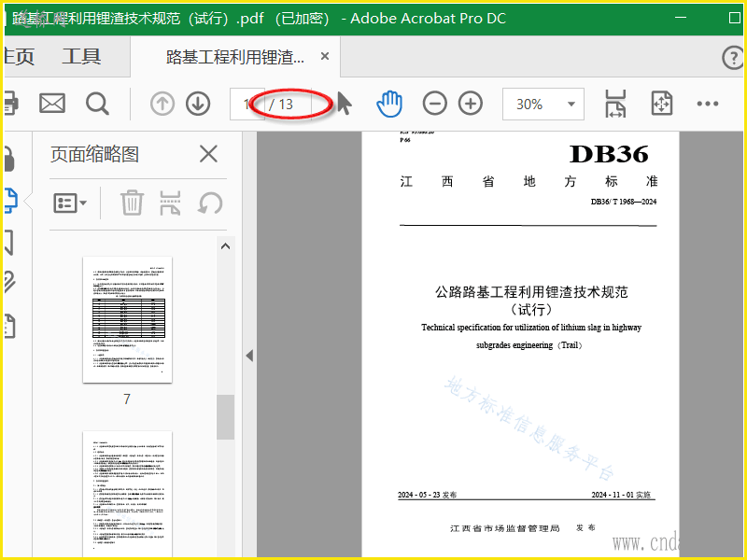This screenshot has height=560, width=747.
Task: Go to previous page with up arrow
Action: (x=162, y=104)
